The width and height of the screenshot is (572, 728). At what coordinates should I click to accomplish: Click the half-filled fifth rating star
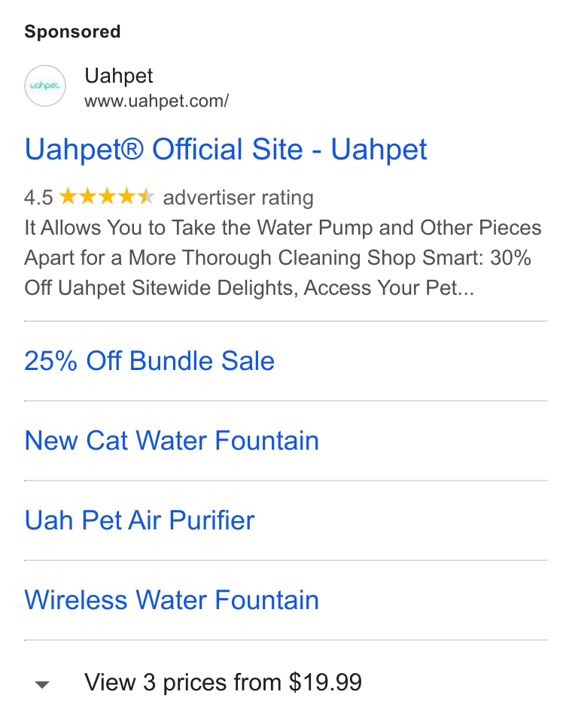[146, 196]
